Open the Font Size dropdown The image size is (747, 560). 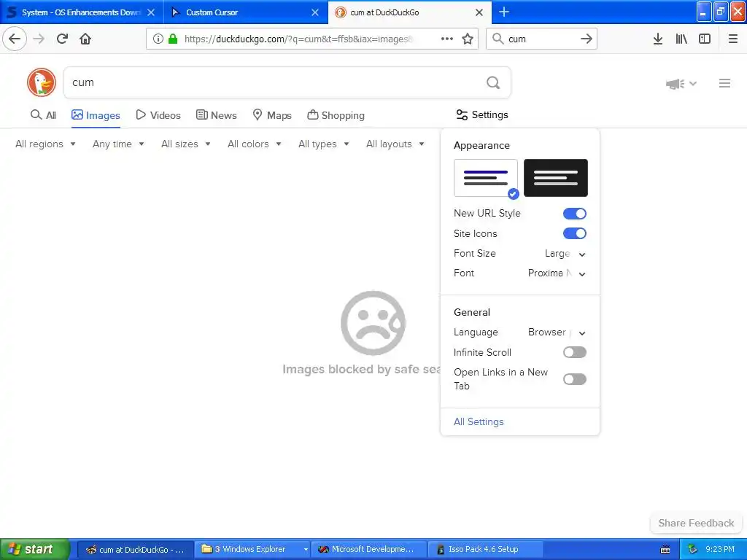[x=565, y=254]
